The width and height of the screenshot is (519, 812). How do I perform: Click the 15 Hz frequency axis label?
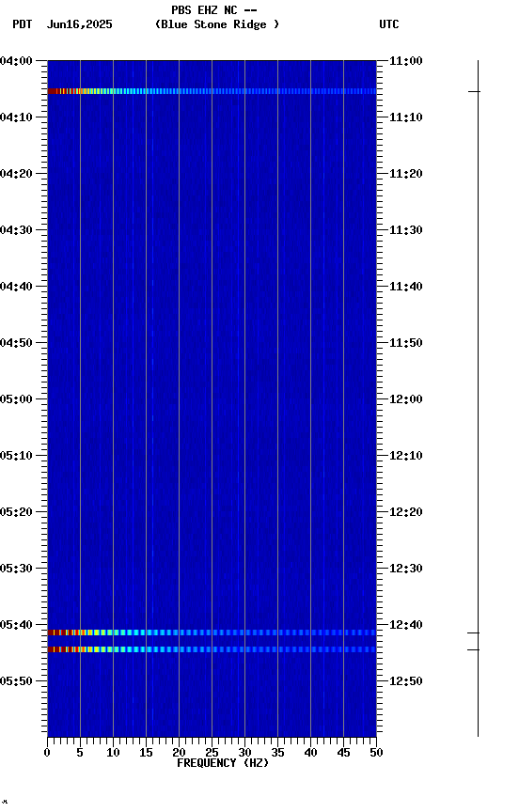pos(146,753)
